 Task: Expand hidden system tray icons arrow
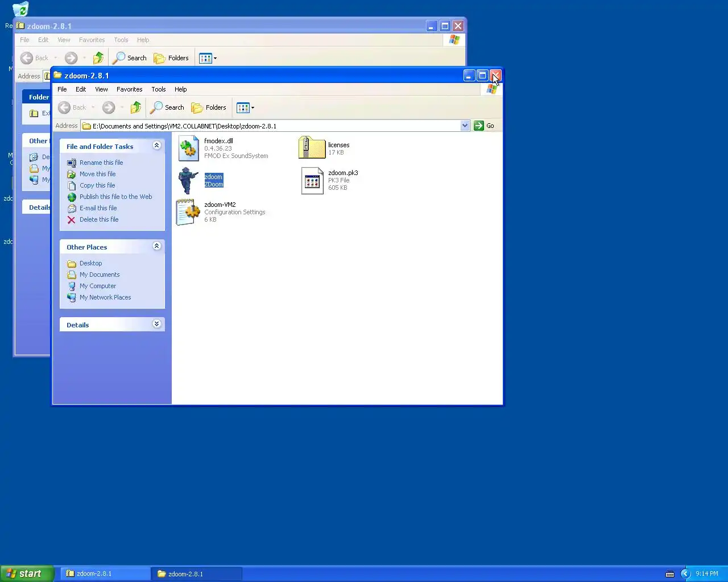(x=685, y=573)
